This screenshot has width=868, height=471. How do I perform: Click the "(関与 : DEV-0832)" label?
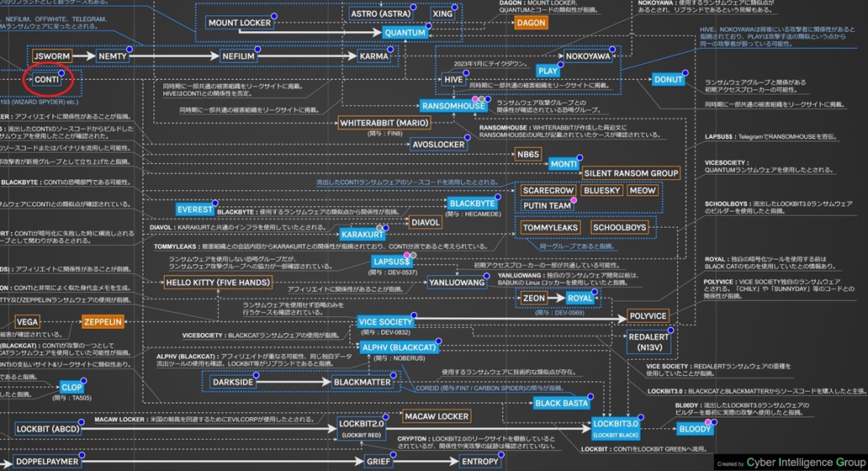click(x=386, y=332)
